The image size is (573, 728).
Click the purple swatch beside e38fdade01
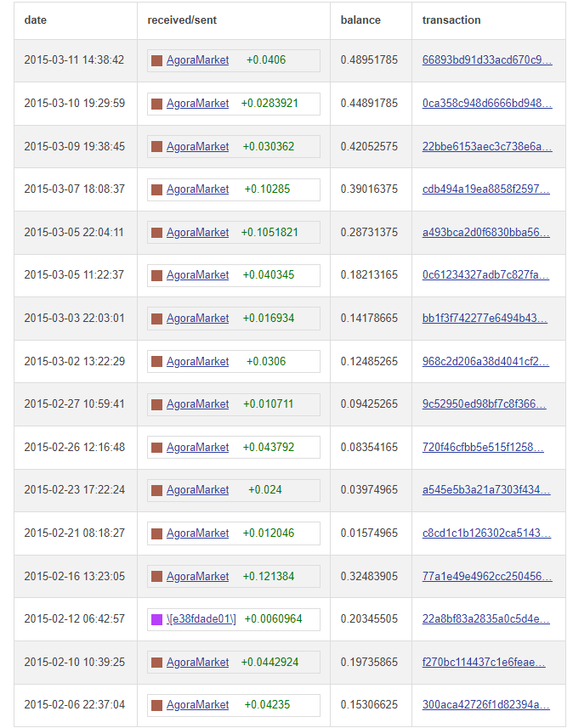157,619
